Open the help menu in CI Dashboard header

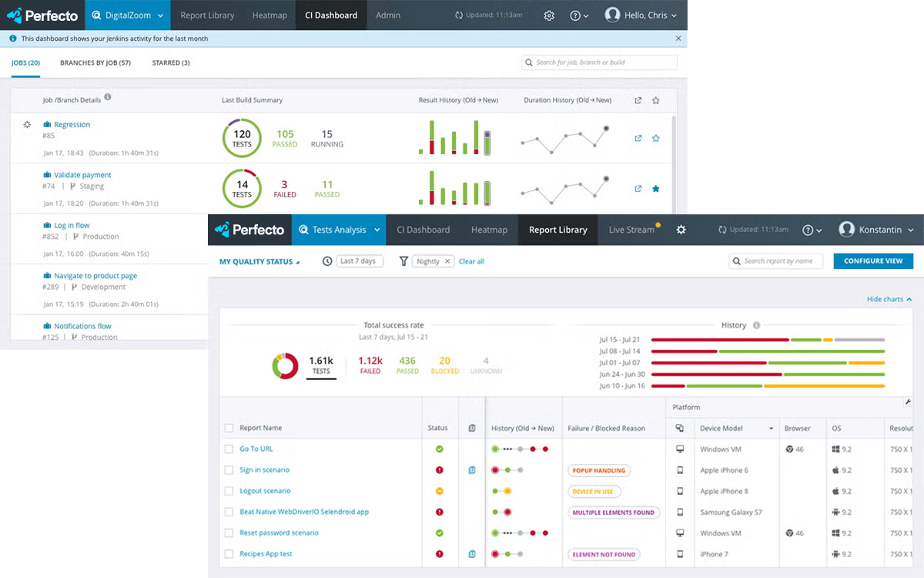tap(578, 15)
